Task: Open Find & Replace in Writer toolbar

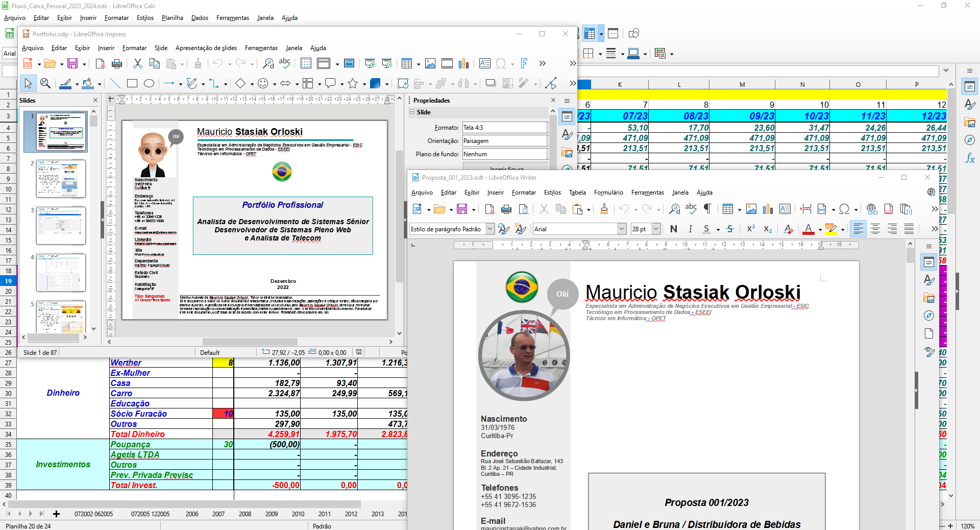Action: coord(674,209)
